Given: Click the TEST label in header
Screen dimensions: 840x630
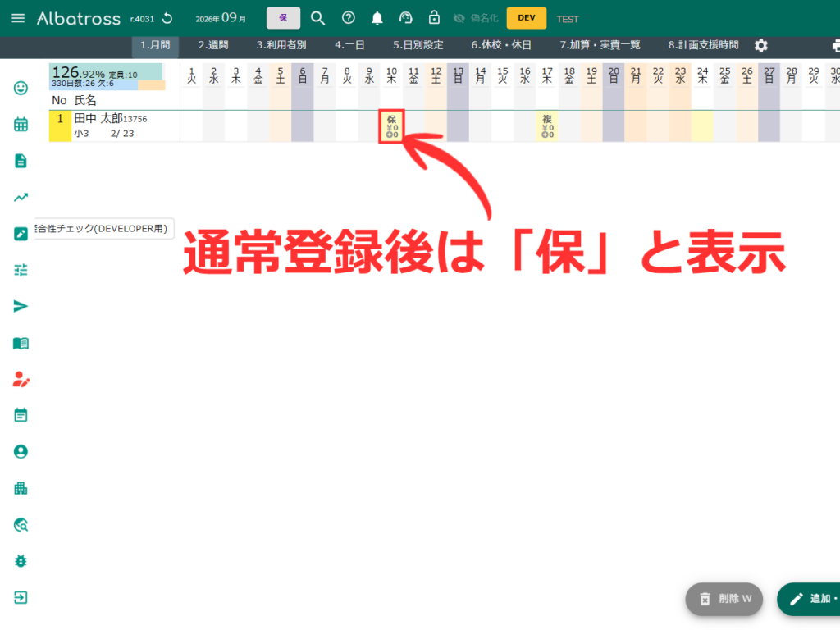Looking at the screenshot, I should [568, 20].
